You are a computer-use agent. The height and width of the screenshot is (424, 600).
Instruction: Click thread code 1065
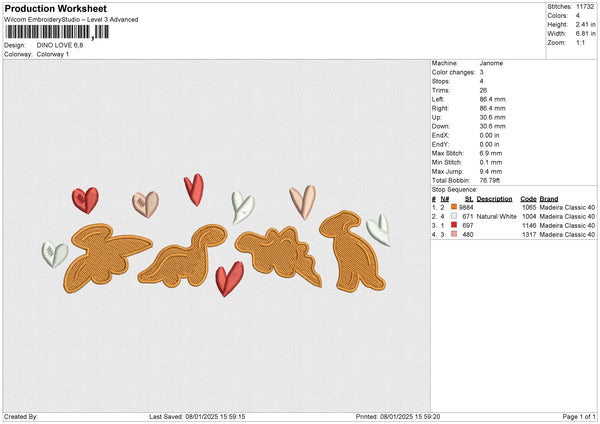click(529, 207)
